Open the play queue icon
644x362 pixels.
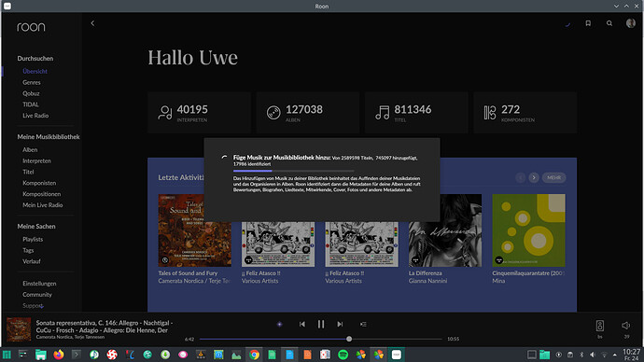(363, 325)
